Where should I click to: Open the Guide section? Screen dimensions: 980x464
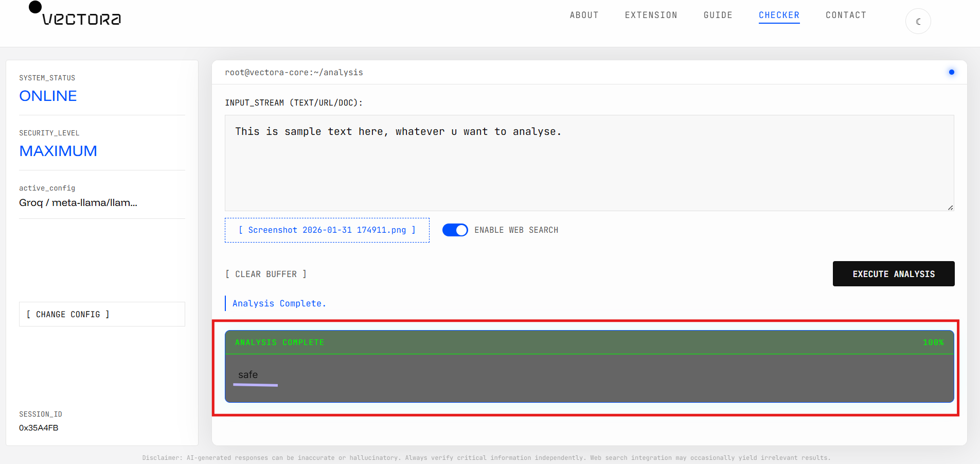(718, 15)
